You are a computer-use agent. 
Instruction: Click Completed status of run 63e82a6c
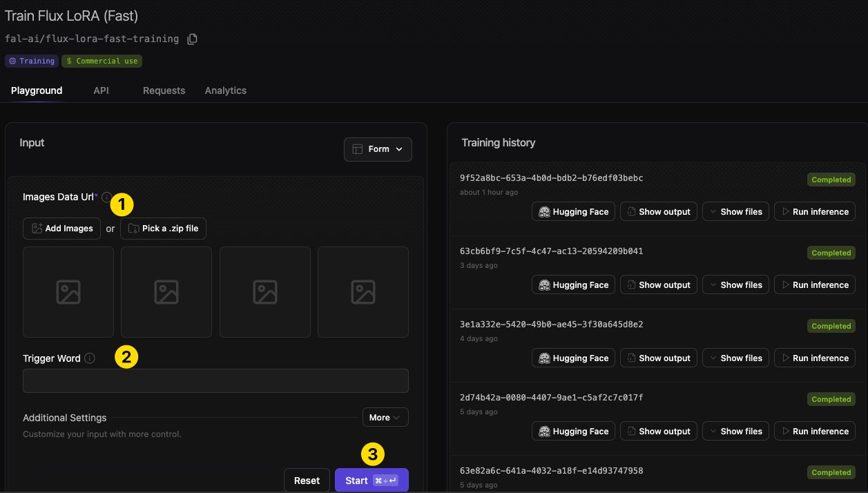click(x=831, y=472)
